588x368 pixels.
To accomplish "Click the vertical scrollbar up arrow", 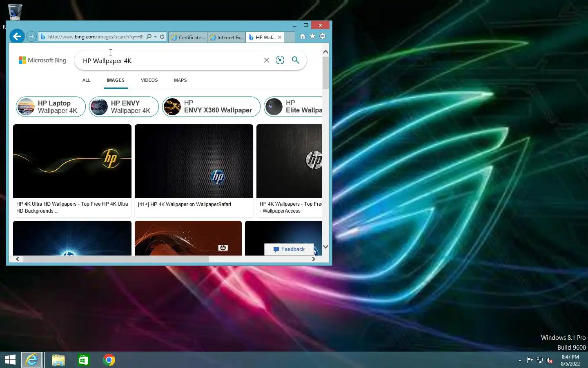I will click(x=325, y=52).
